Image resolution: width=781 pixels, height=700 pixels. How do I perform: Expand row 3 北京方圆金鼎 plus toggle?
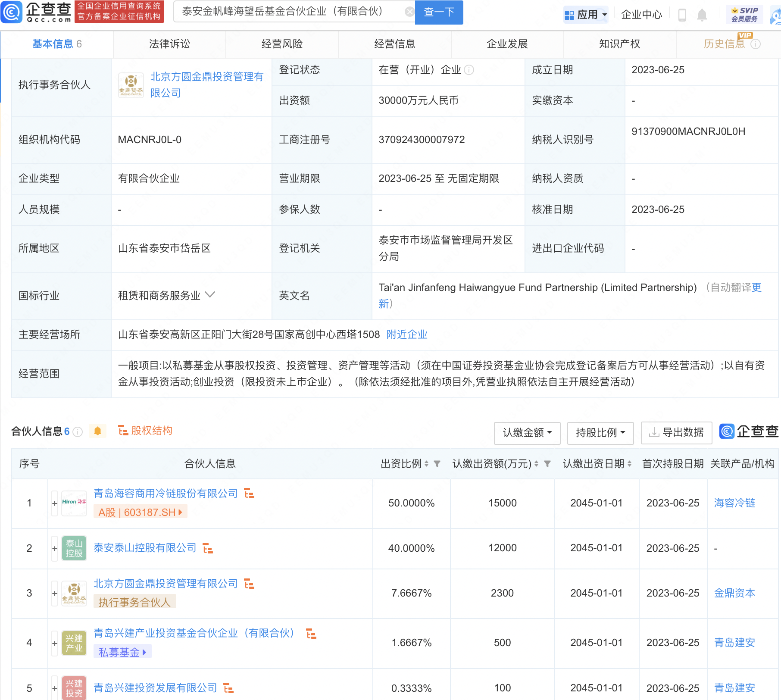pos(55,593)
